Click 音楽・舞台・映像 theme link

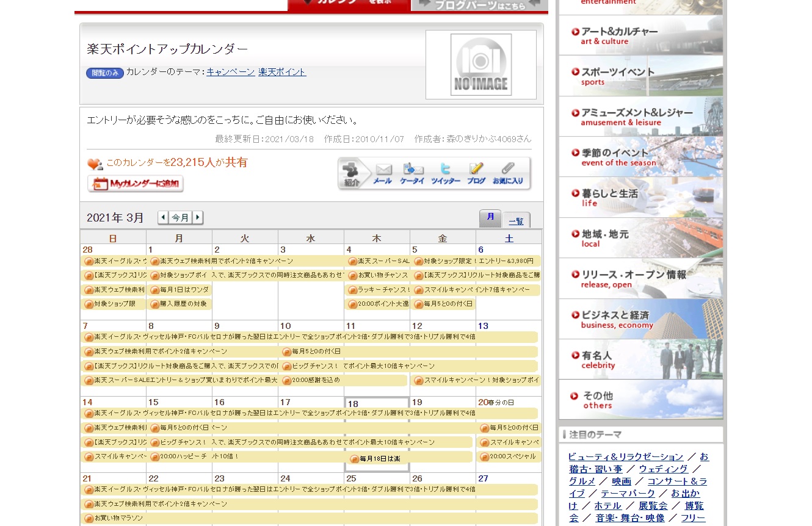click(x=630, y=517)
